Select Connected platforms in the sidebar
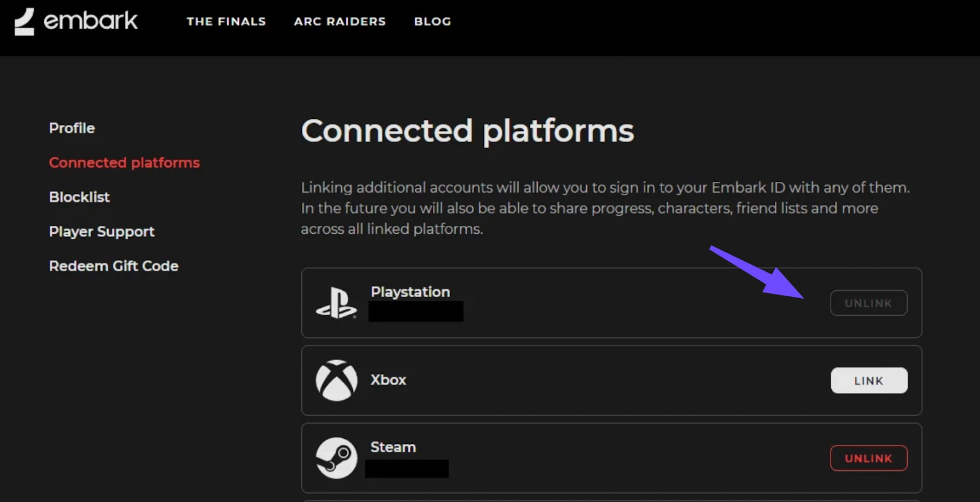Image resolution: width=980 pixels, height=502 pixels. pyautogui.click(x=124, y=163)
